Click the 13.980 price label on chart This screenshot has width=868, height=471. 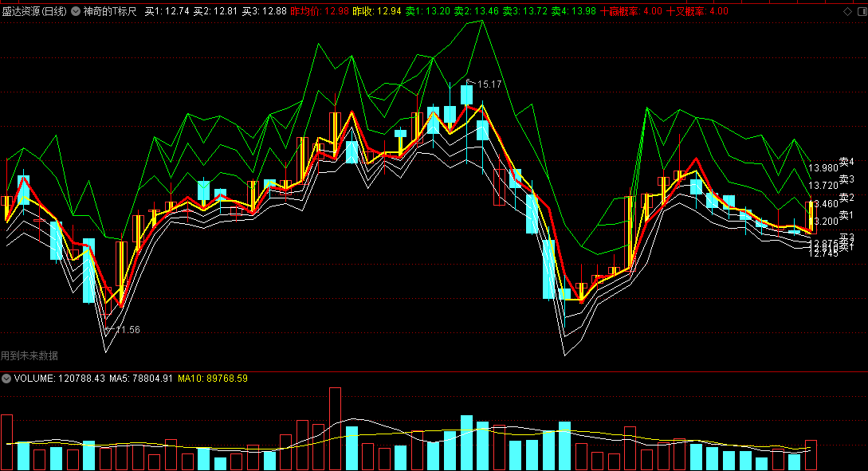823,167
